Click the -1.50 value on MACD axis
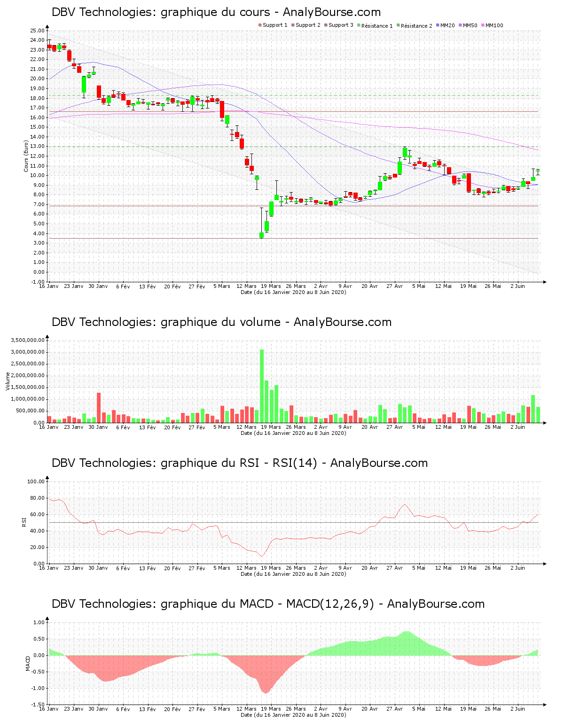 click(38, 705)
